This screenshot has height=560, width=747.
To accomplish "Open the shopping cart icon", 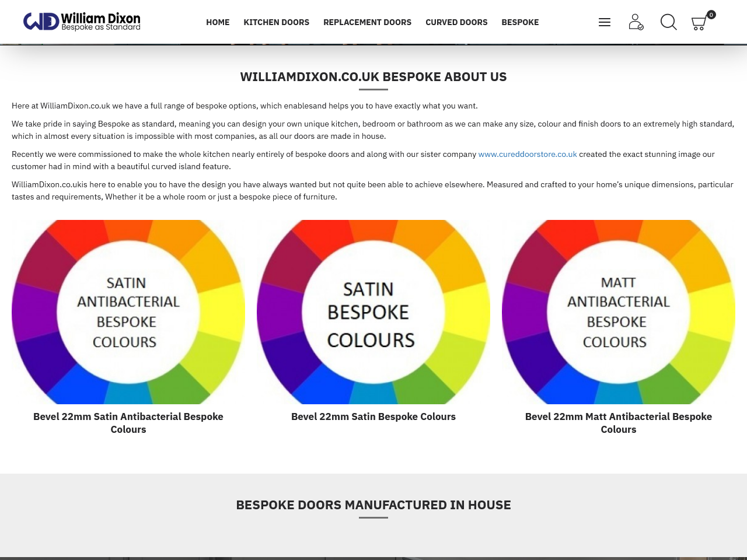I will (x=699, y=23).
